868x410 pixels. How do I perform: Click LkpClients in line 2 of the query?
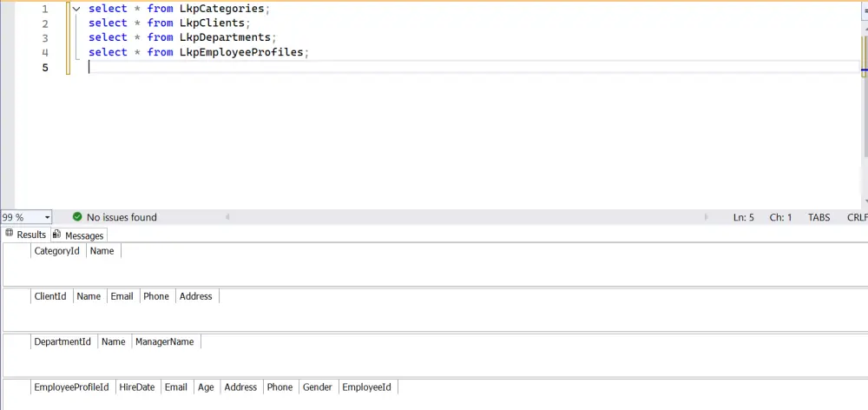click(x=212, y=23)
